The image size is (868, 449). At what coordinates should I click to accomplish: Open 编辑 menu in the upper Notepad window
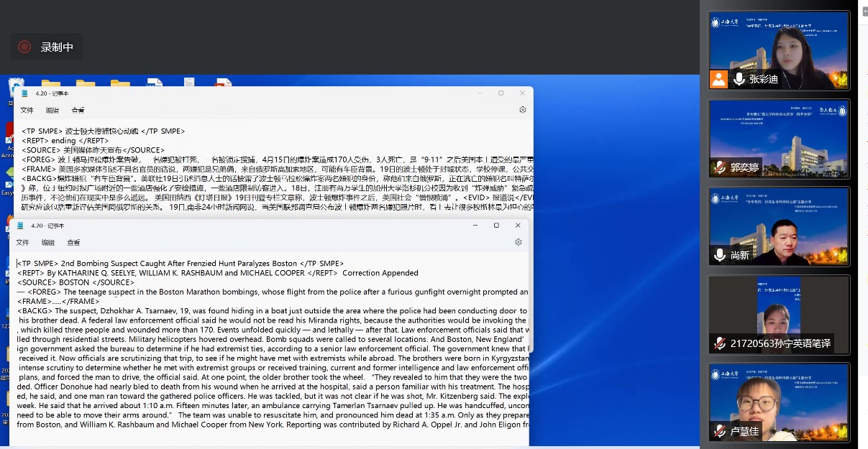tap(52, 111)
